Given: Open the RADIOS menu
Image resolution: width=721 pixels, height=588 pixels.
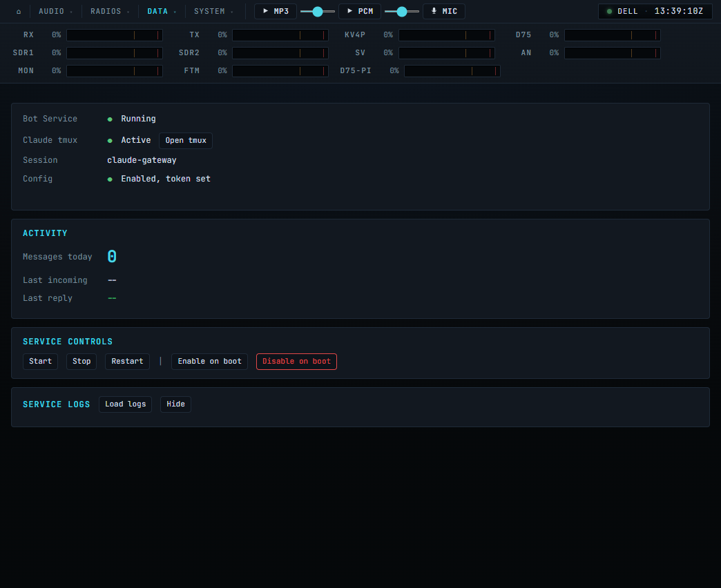Looking at the screenshot, I should click(x=109, y=12).
